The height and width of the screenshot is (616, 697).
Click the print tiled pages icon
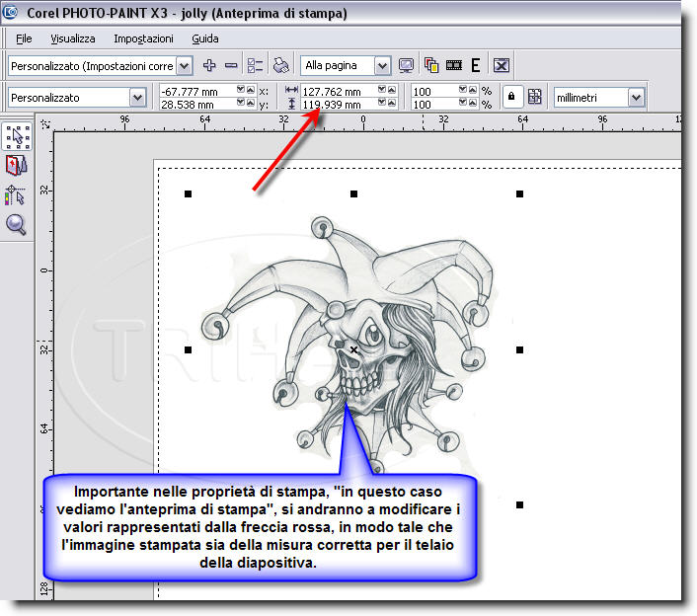pyautogui.click(x=535, y=97)
